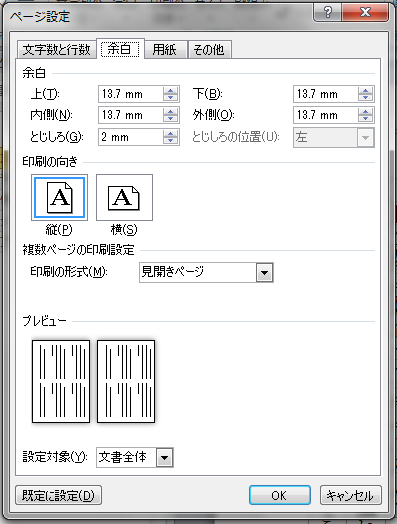Click the 文書全体 combo box text
This screenshot has height=524, width=397.
(x=122, y=457)
